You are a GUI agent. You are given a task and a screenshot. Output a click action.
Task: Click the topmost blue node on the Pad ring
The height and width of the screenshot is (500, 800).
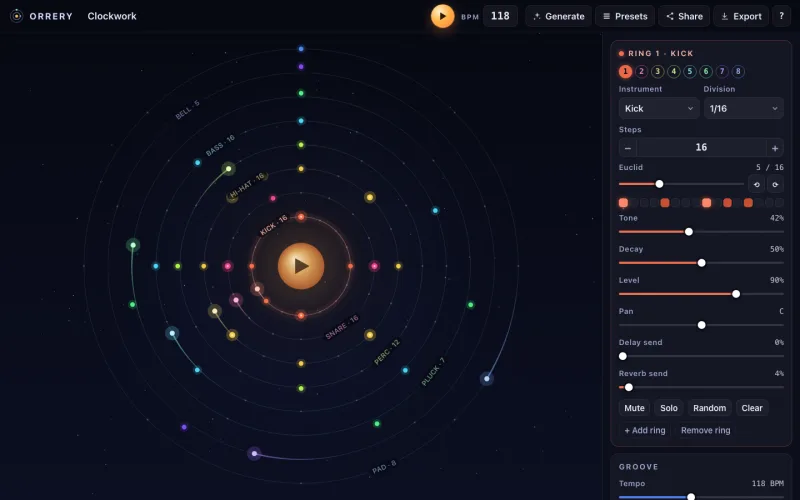[301, 49]
